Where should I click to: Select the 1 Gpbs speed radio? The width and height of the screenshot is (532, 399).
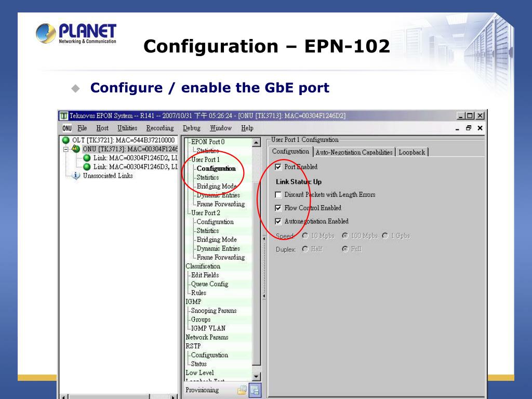coord(385,235)
